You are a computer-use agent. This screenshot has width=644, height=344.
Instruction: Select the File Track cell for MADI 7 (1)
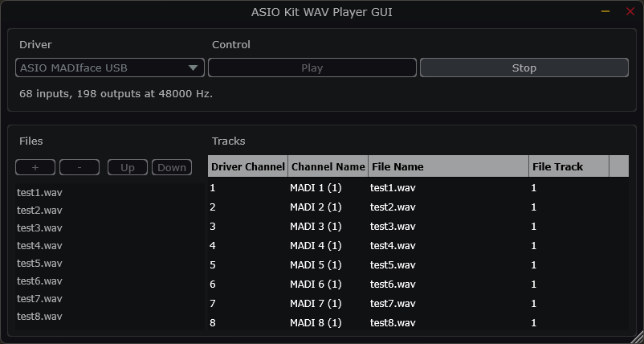click(569, 304)
